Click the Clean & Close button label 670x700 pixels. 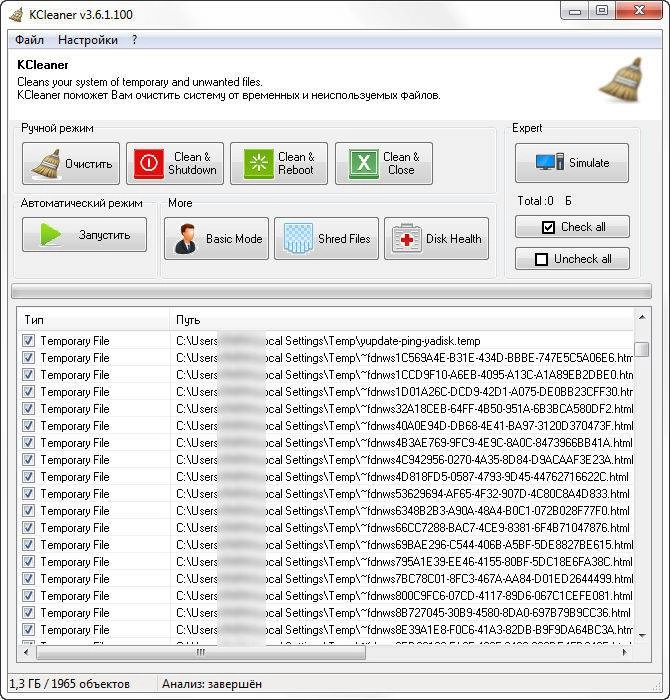(401, 163)
